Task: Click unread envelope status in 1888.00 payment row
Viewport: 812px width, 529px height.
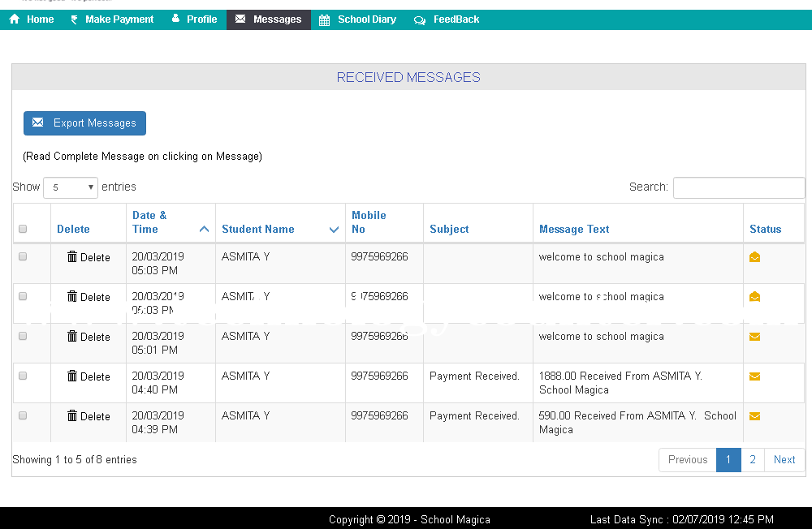Action: (x=754, y=376)
